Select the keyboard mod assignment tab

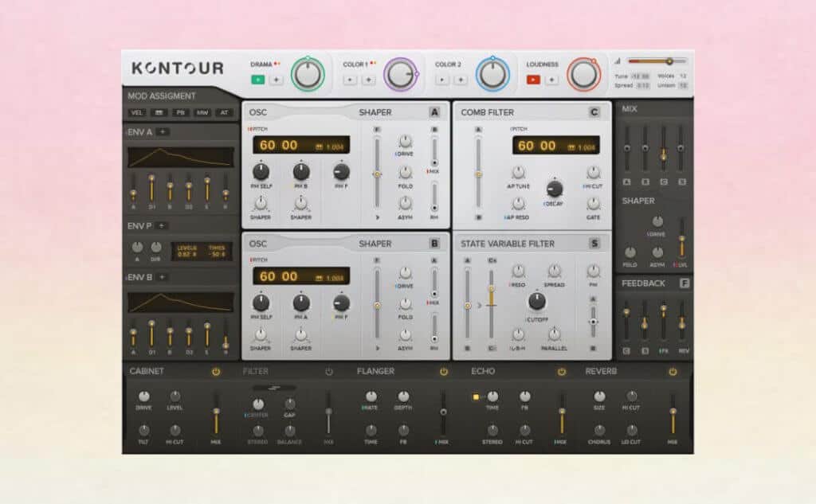(159, 112)
